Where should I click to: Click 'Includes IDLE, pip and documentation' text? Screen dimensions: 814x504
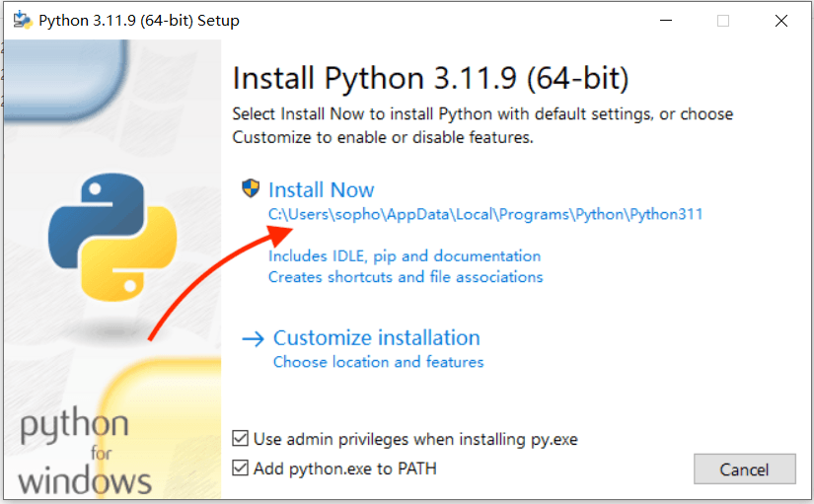(405, 256)
